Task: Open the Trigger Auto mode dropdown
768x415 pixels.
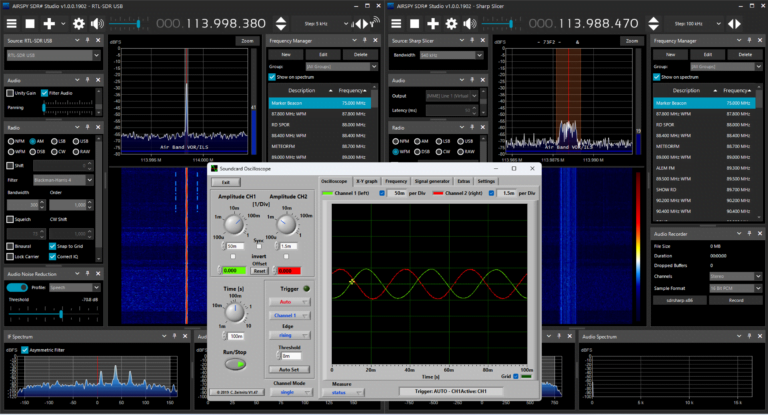Action: [x=289, y=302]
